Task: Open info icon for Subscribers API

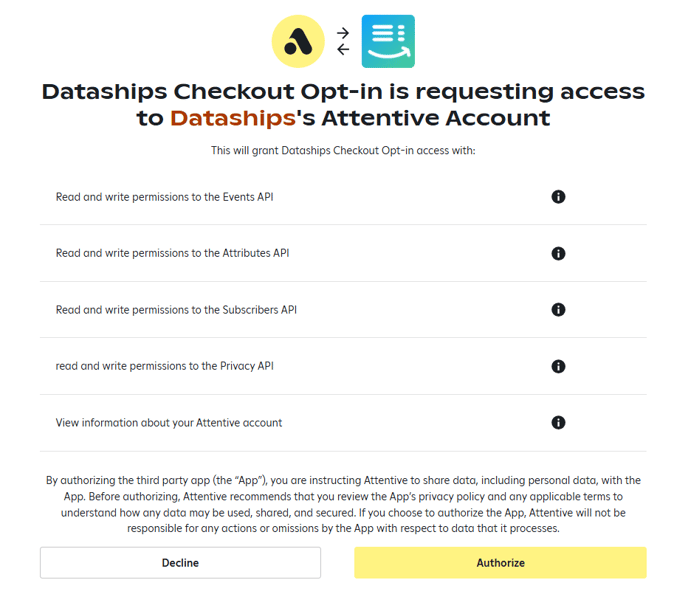Action: pos(558,310)
